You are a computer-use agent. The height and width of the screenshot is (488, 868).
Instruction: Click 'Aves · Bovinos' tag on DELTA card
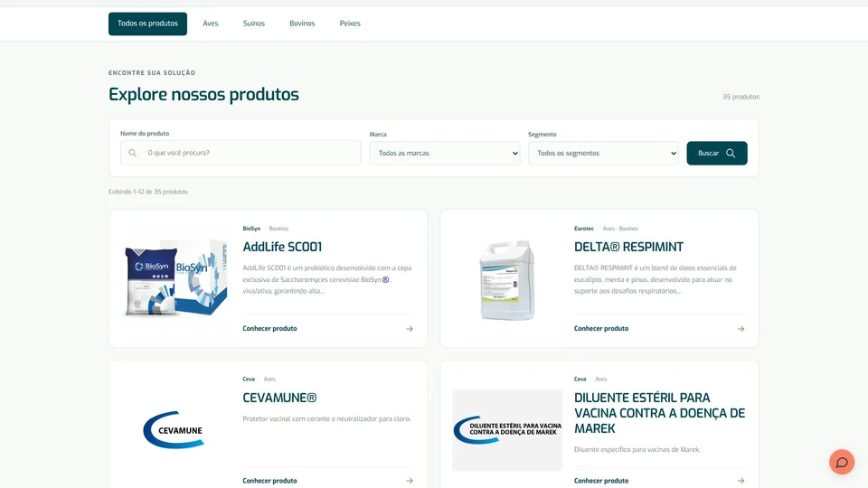click(620, 229)
